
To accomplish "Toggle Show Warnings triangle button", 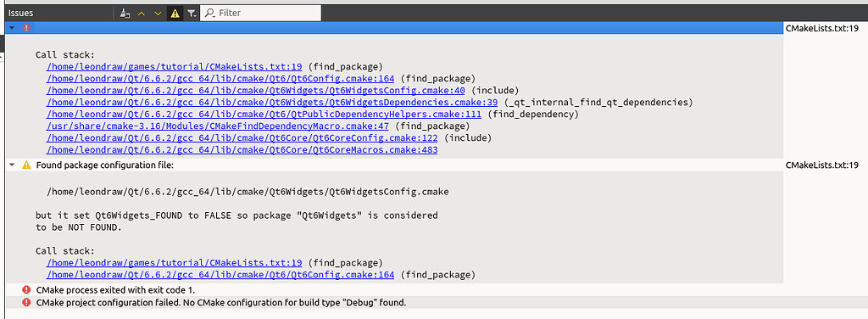I will coord(175,13).
